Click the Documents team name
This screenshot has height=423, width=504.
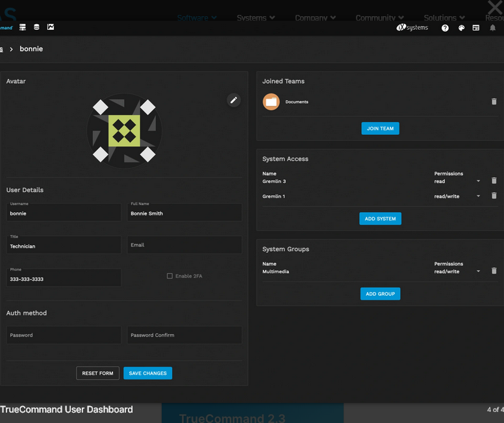(297, 102)
